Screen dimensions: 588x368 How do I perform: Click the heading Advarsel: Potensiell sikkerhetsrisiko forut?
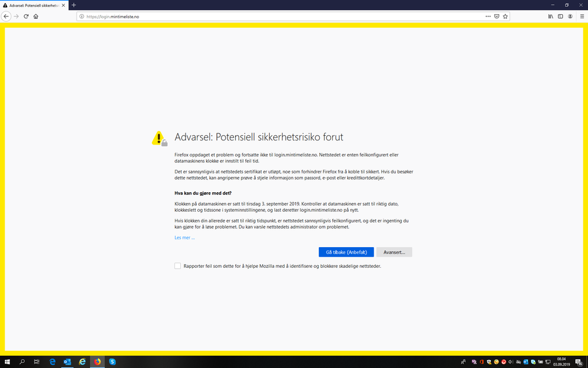tap(259, 137)
